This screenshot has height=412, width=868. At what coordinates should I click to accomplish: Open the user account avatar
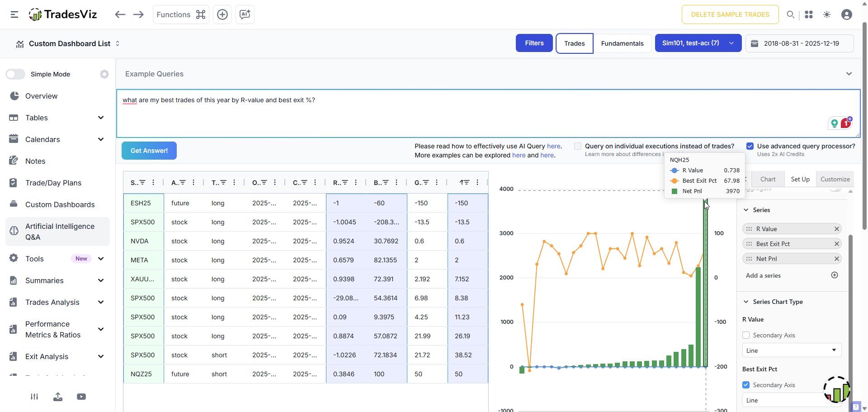click(x=847, y=14)
